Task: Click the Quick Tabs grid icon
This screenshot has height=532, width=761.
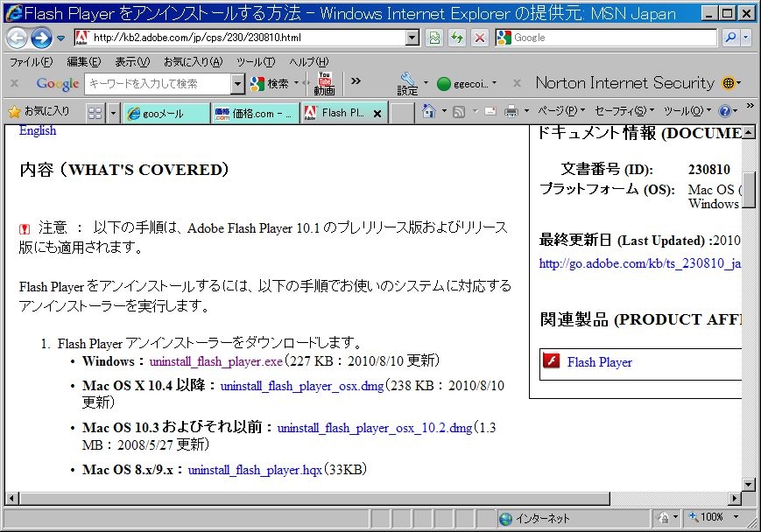Action: click(x=95, y=112)
